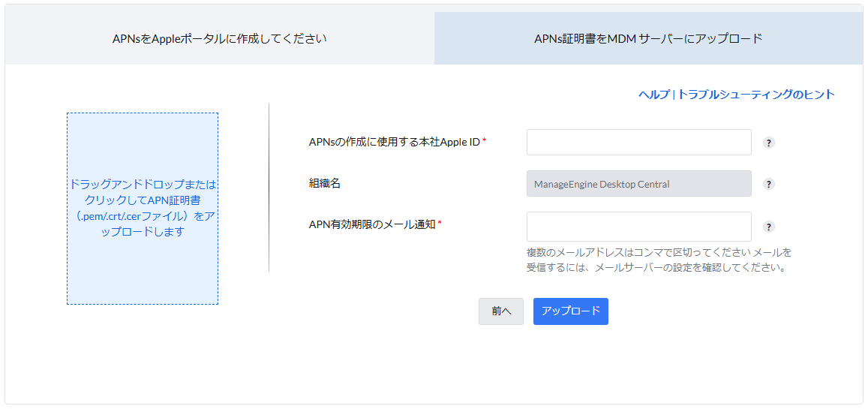Click the APN certificate drag-and-drop upload area
The image size is (868, 409).
(x=143, y=208)
